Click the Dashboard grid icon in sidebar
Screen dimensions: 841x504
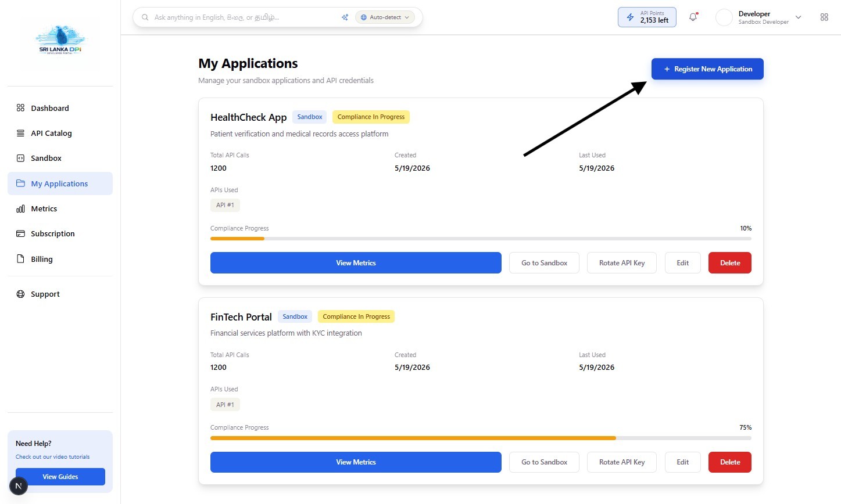click(x=20, y=108)
